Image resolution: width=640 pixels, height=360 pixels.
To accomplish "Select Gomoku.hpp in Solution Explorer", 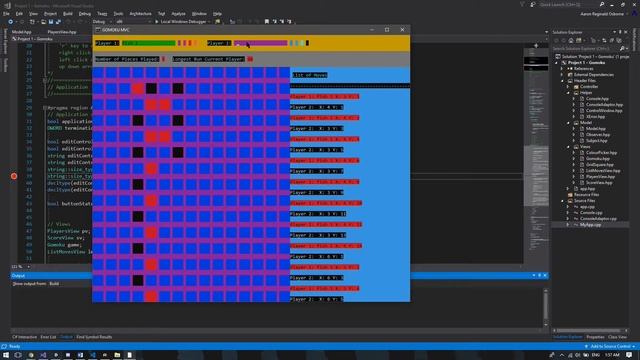I will point(598,159).
